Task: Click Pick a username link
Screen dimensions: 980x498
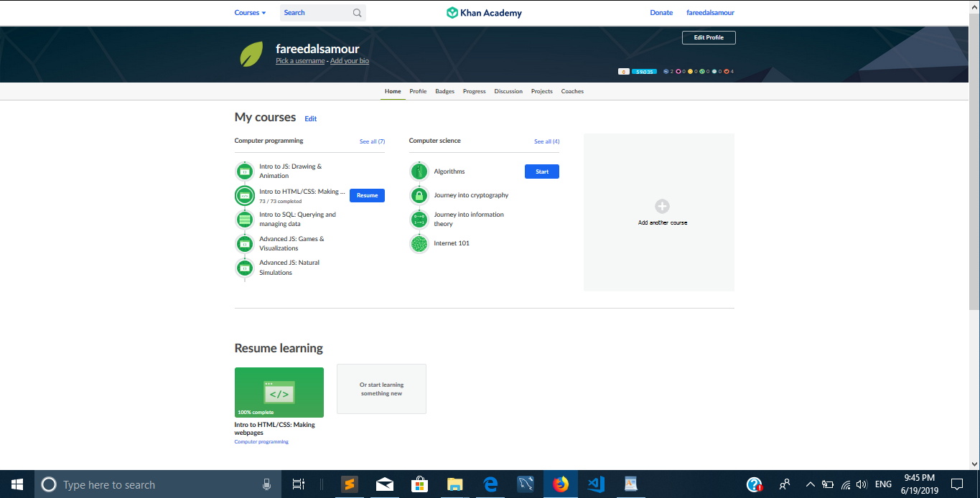Action: tap(300, 61)
